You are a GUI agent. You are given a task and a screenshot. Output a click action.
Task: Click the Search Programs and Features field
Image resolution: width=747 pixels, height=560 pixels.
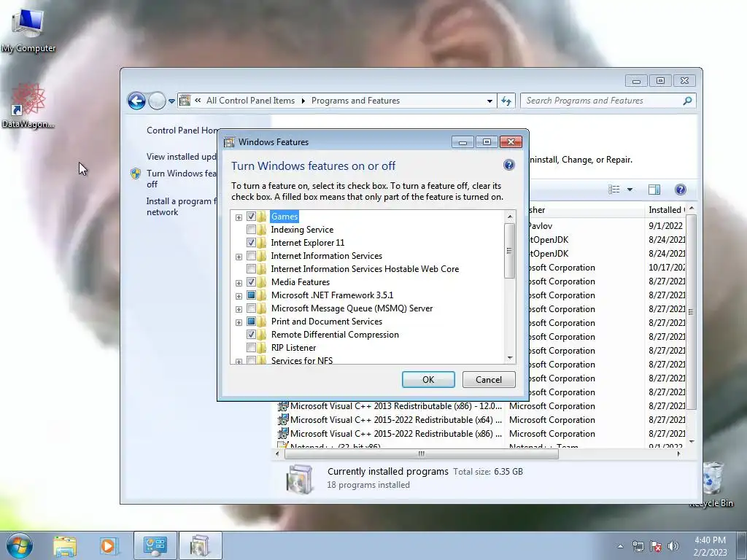pyautogui.click(x=602, y=101)
